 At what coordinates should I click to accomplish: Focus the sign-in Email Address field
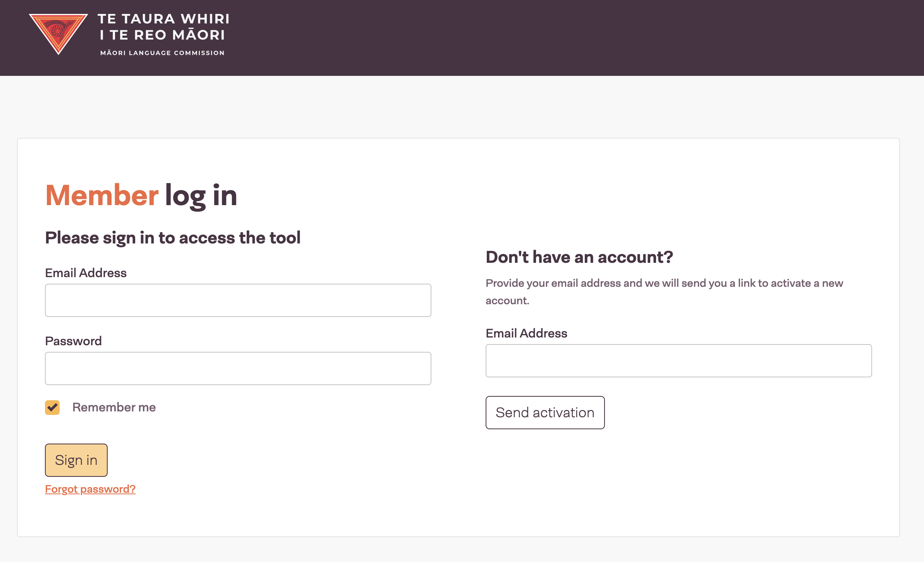click(x=238, y=300)
